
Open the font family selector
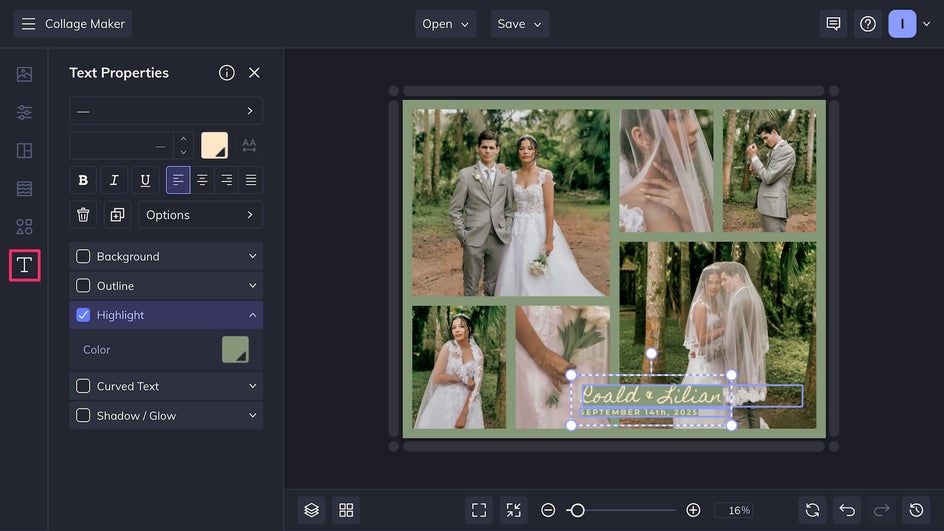coord(166,111)
